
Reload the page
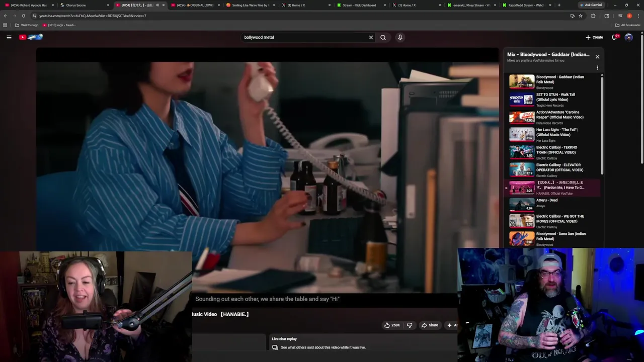coord(23,16)
